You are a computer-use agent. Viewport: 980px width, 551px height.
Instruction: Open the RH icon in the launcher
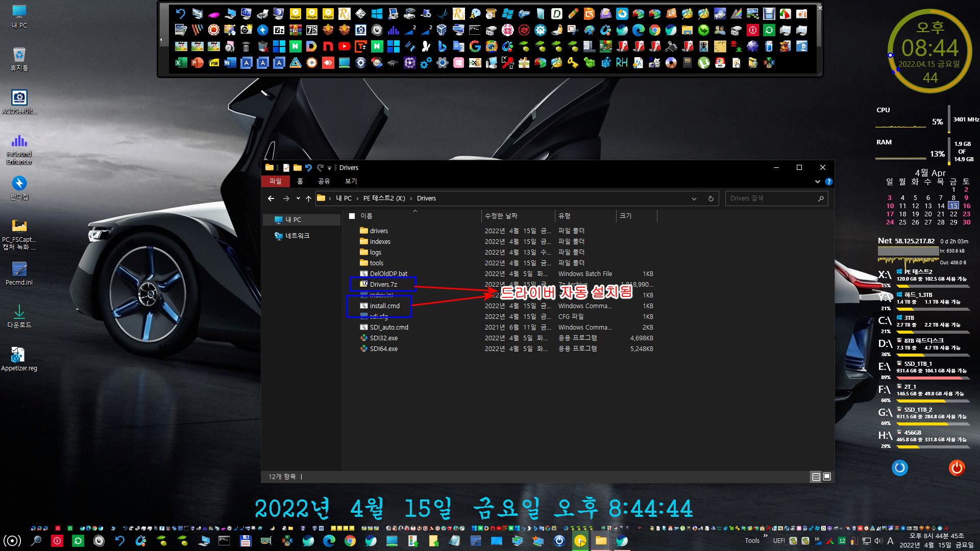point(622,63)
